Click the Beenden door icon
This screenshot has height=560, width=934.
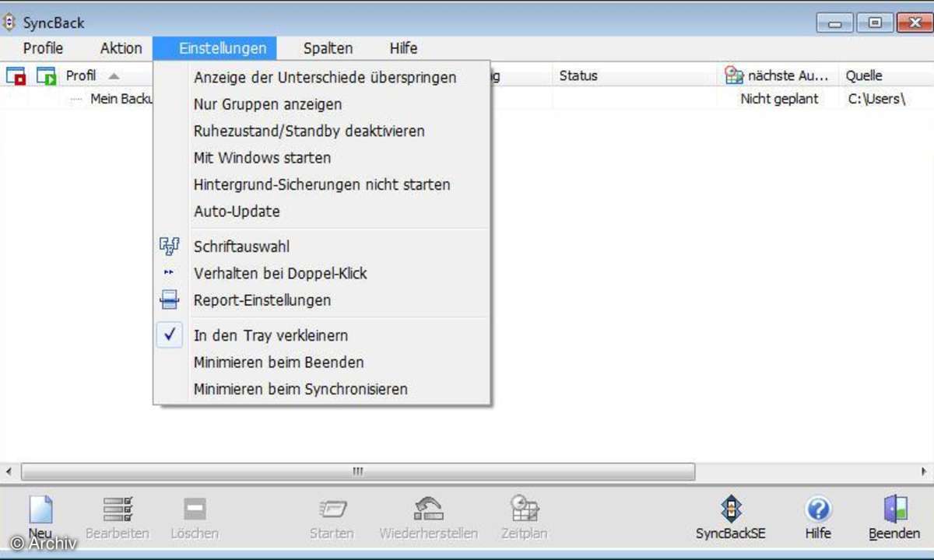click(x=894, y=509)
